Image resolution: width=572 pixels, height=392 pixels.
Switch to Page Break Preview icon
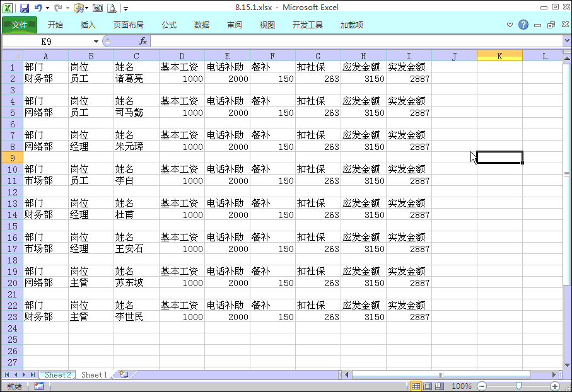point(440,386)
